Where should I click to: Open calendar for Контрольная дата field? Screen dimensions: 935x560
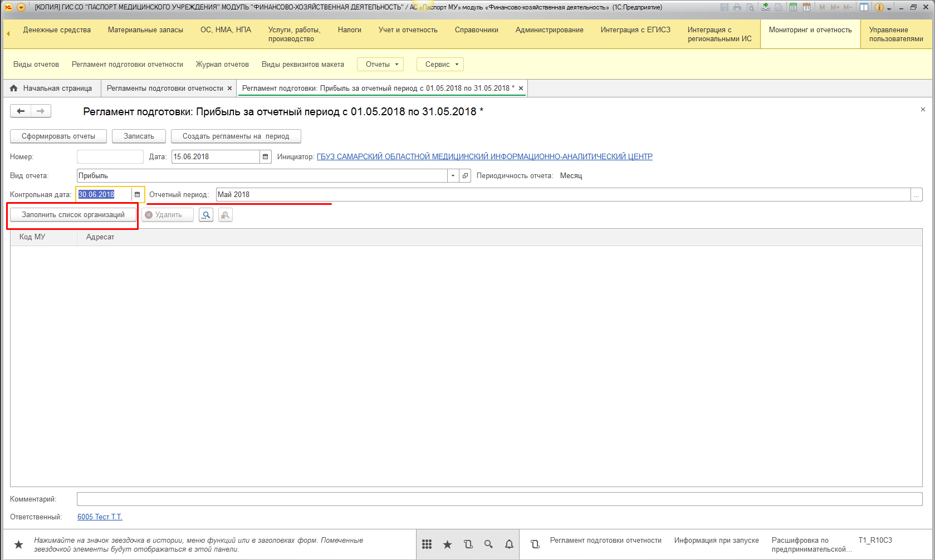138,195
